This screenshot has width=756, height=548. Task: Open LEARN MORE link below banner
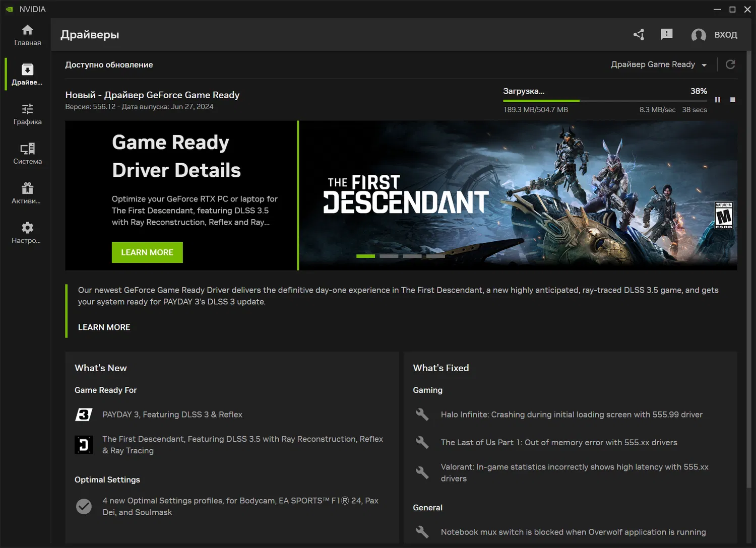(104, 327)
